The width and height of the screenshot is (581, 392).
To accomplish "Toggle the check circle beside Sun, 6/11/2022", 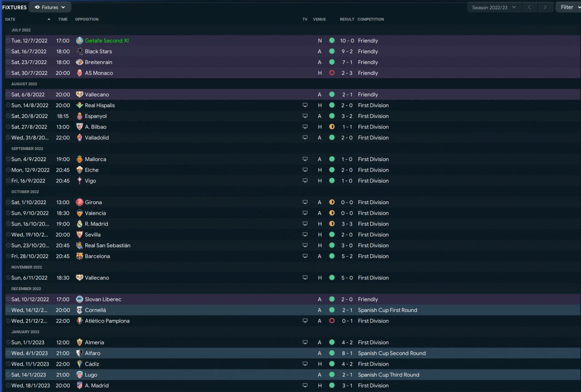I will [x=8, y=278].
